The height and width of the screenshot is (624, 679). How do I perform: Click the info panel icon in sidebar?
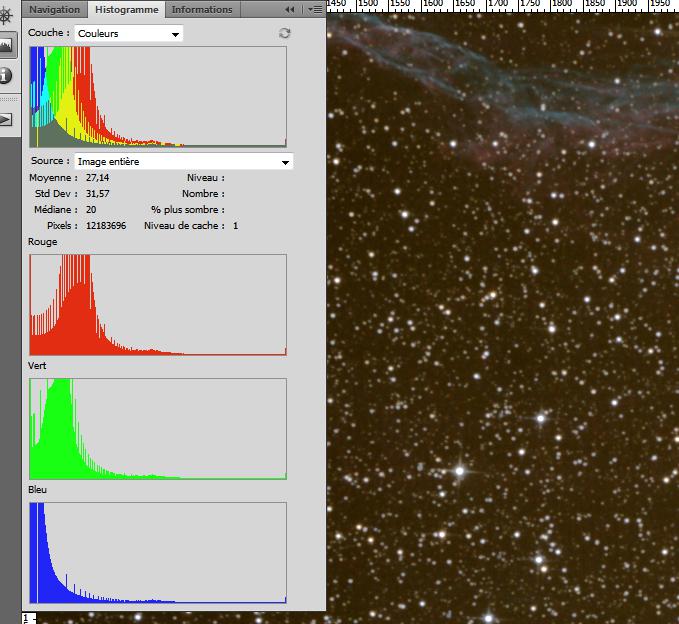coord(5,75)
